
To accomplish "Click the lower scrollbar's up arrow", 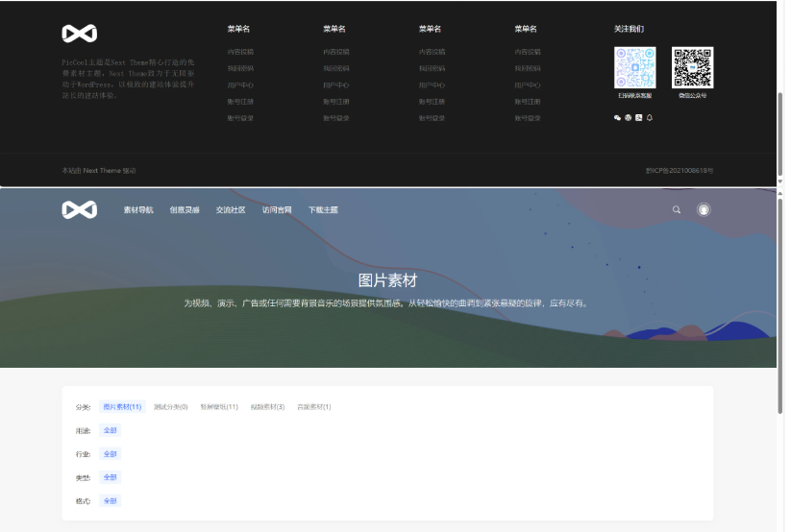I will click(780, 193).
